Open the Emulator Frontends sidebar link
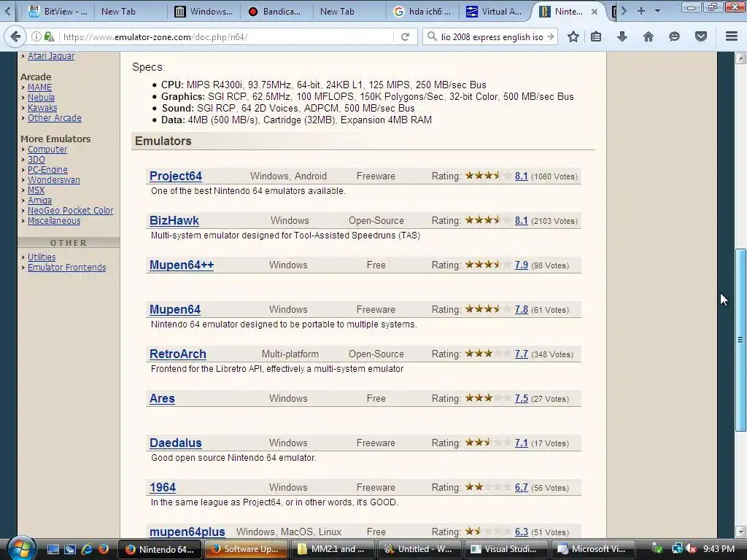 click(x=66, y=267)
